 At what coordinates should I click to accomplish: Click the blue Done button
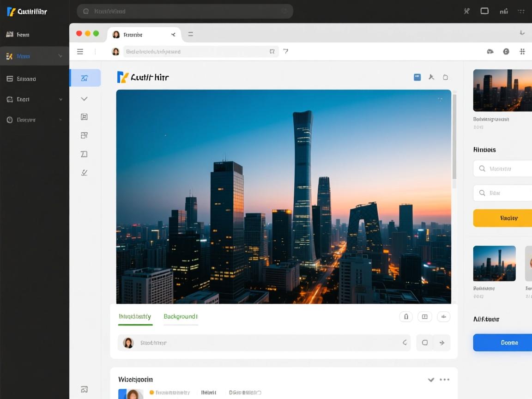coord(502,343)
